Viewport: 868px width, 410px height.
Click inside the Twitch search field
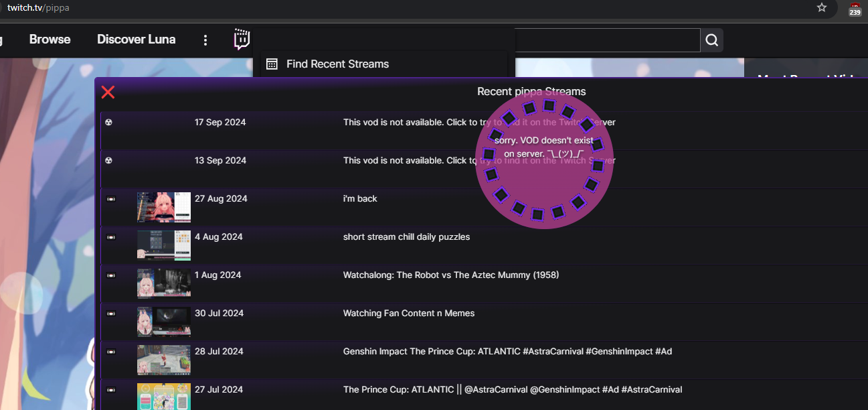[608, 40]
